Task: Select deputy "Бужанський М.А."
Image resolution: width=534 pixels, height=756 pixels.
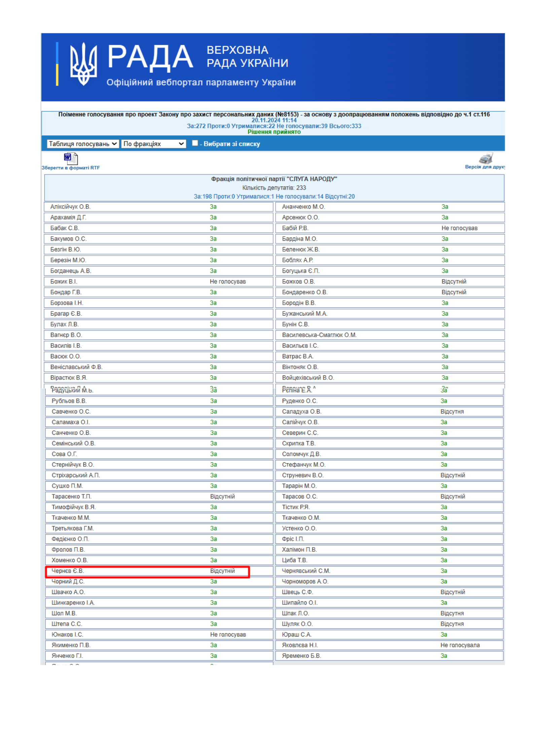Action: 305,314
